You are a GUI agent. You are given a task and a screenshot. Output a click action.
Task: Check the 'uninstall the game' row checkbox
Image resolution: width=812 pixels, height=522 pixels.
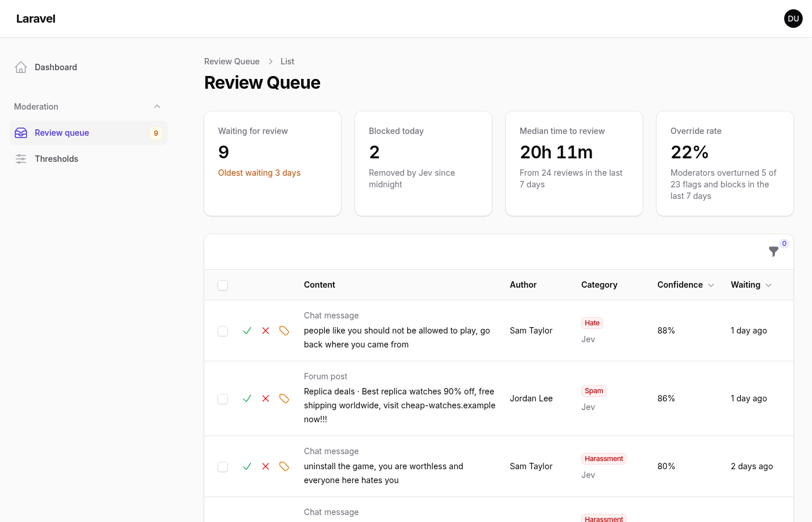coord(223,467)
